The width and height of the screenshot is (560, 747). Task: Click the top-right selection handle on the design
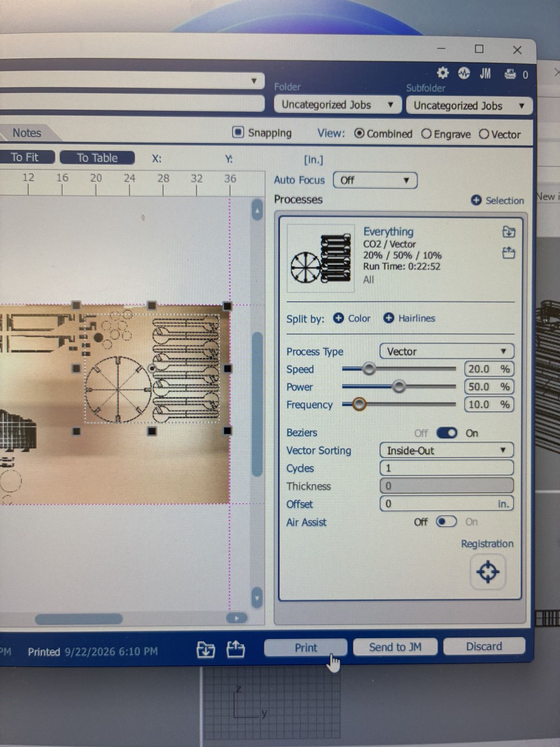tap(227, 306)
